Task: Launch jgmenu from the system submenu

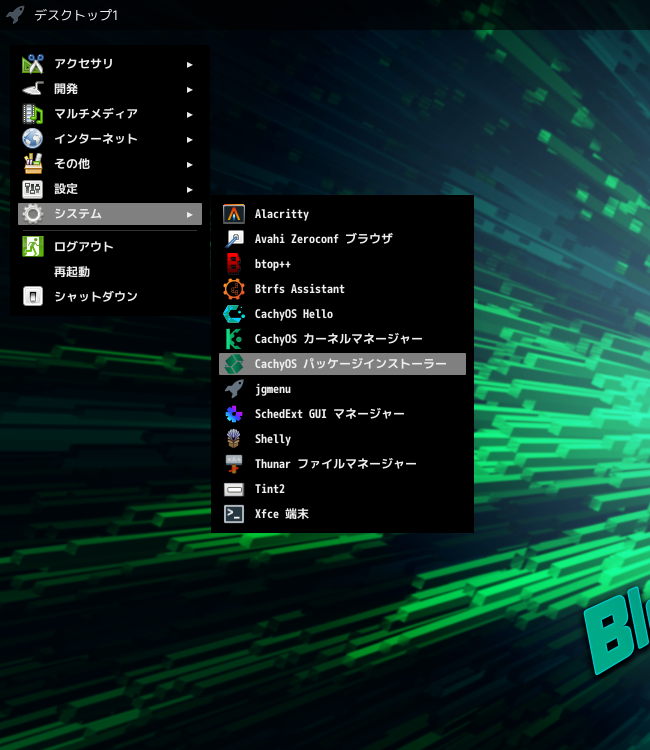Action: 342,389
